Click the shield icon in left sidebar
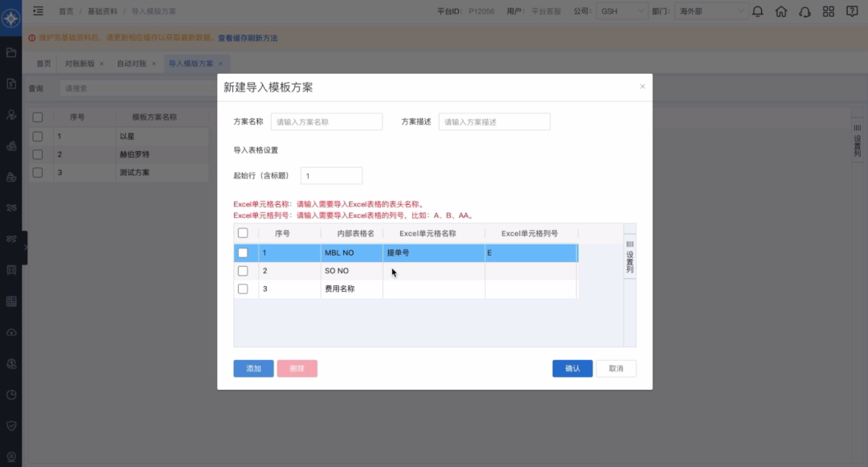 [11, 425]
